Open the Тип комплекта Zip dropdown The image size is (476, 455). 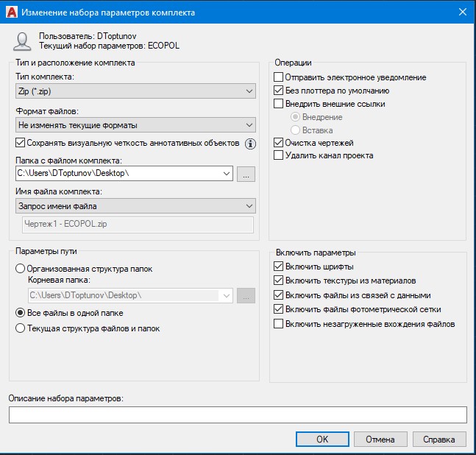(135, 91)
